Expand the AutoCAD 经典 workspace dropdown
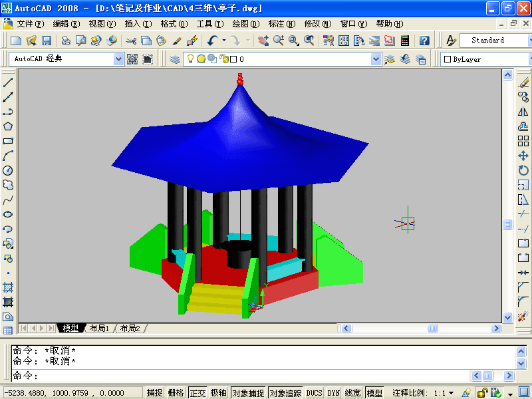Viewport: 532px width, 399px height. point(119,59)
